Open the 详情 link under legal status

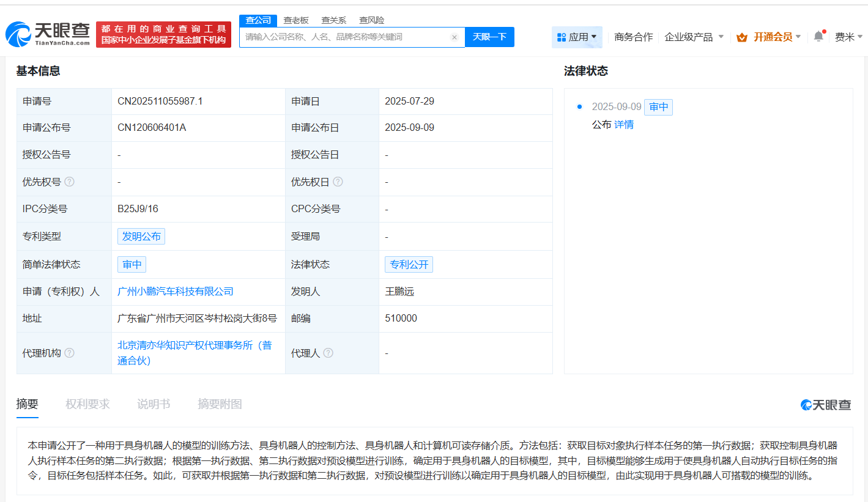click(x=623, y=124)
